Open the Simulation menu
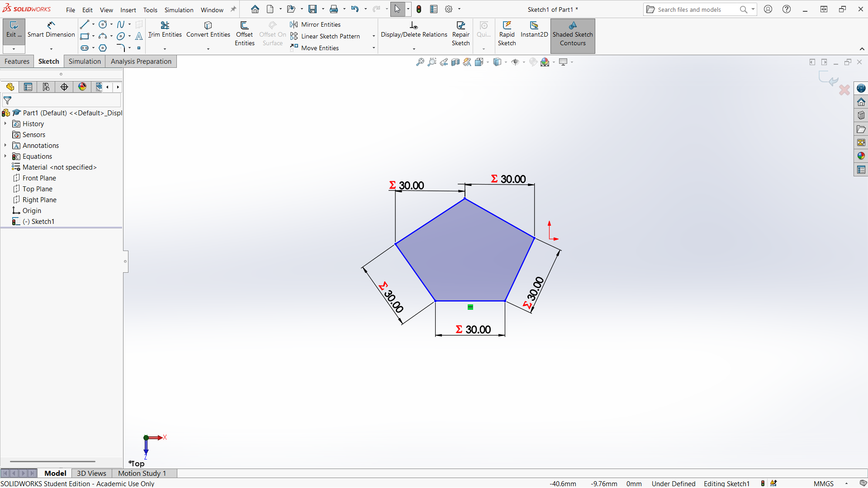Screen dimensions: 868x488 tap(179, 9)
